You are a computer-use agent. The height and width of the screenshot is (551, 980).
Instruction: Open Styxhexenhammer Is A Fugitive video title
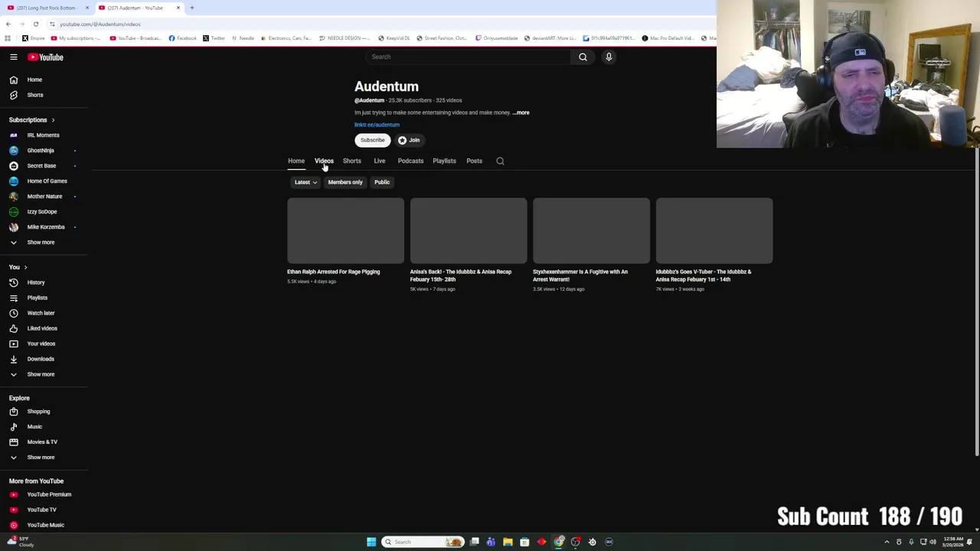click(x=580, y=275)
